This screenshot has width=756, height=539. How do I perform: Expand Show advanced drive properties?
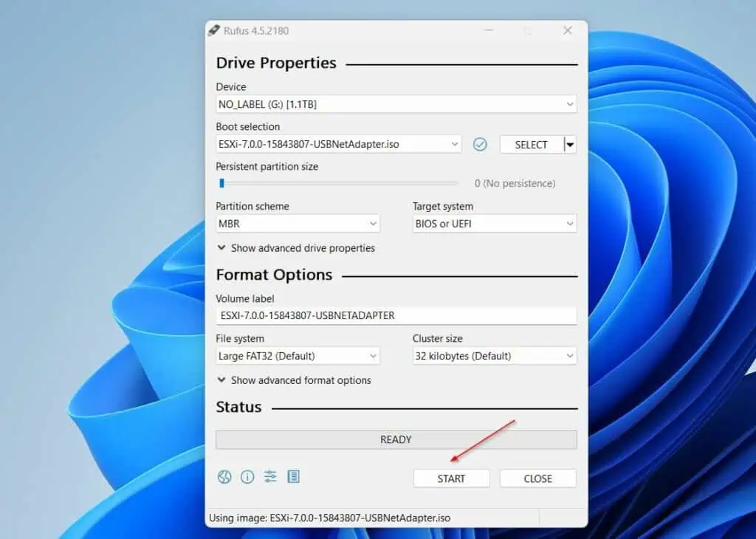click(296, 248)
